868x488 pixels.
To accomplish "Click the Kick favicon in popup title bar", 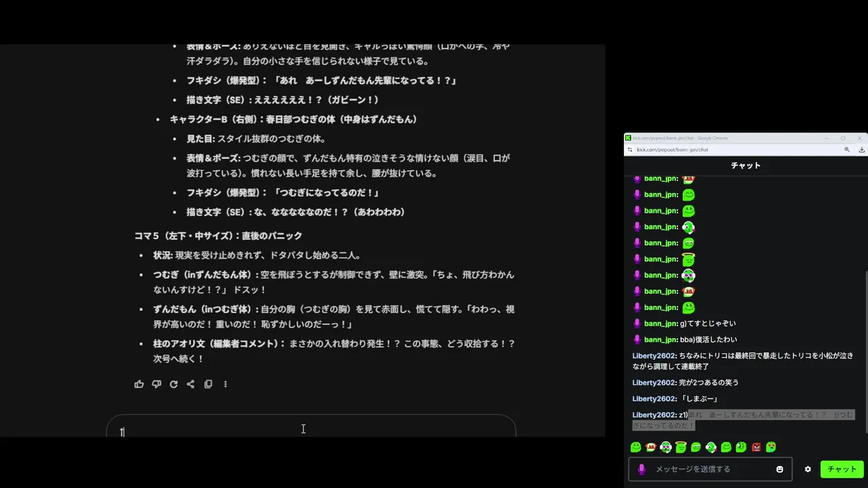I will pyautogui.click(x=628, y=138).
